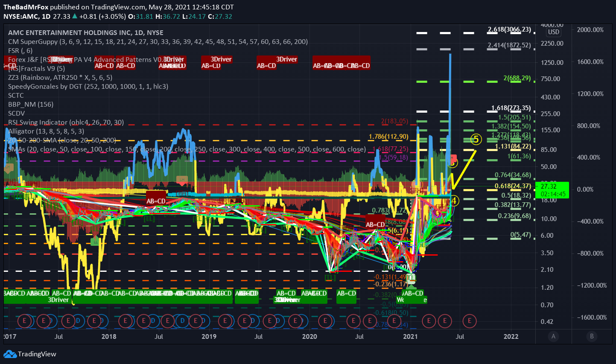Click the earnings E marker just after 2020
The height and width of the screenshot is (364, 616).
[325, 320]
